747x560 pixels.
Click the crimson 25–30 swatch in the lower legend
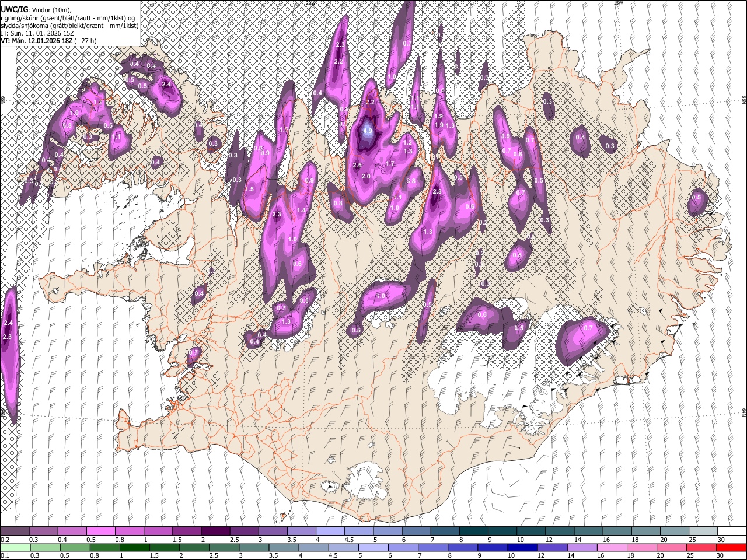tap(701, 547)
